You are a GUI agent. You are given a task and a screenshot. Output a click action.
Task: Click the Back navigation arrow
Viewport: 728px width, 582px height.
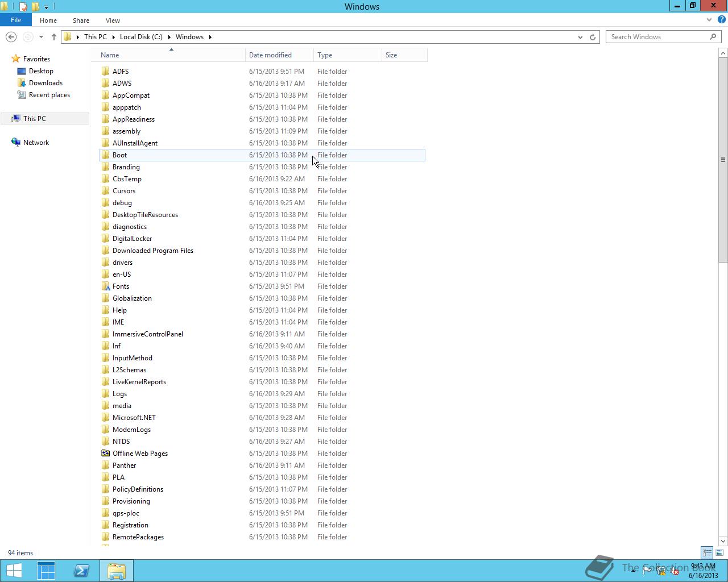11,37
